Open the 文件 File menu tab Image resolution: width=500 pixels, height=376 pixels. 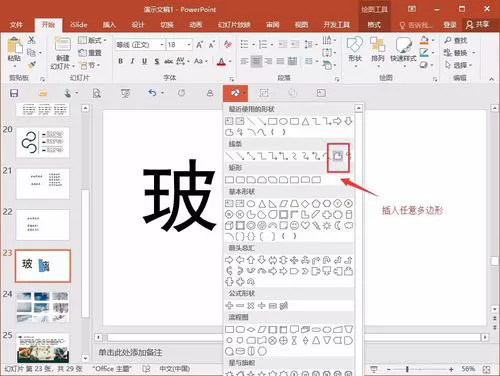coord(16,25)
